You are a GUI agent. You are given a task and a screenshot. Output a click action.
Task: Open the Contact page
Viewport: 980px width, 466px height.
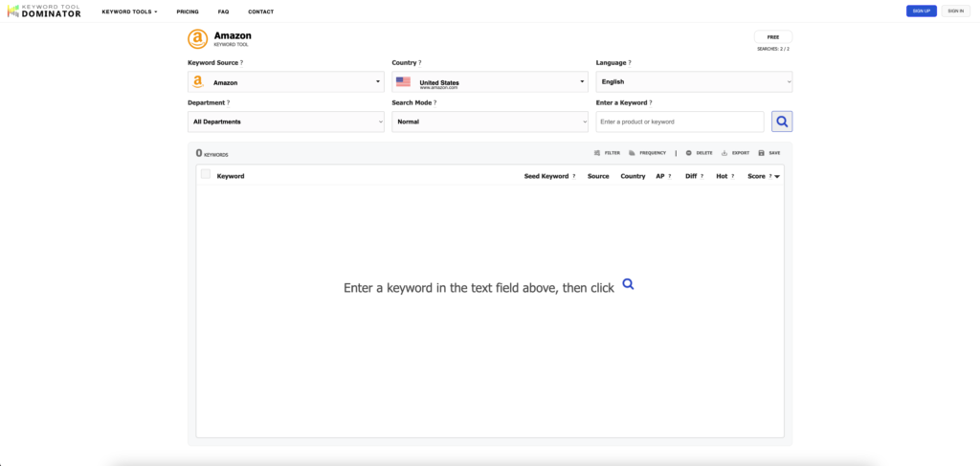tap(260, 11)
